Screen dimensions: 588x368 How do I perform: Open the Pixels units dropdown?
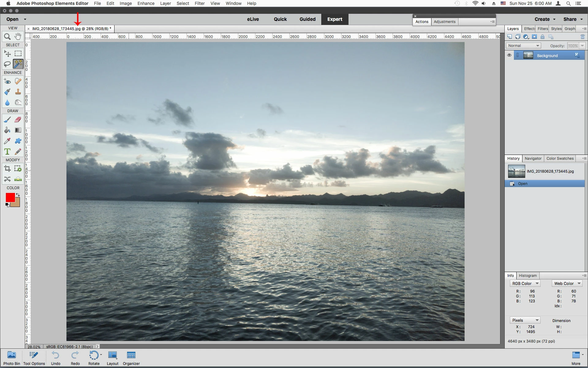click(525, 320)
